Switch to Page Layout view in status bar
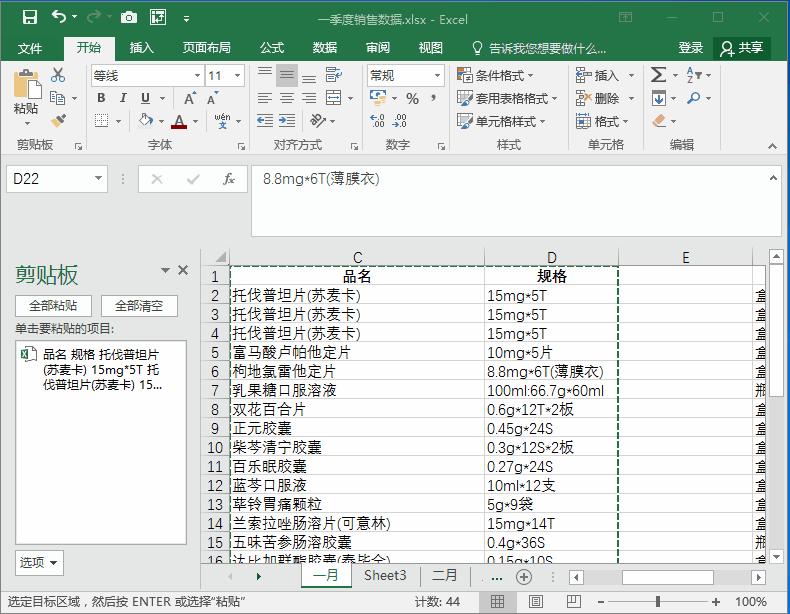Screen dimensions: 790x614 536,601
